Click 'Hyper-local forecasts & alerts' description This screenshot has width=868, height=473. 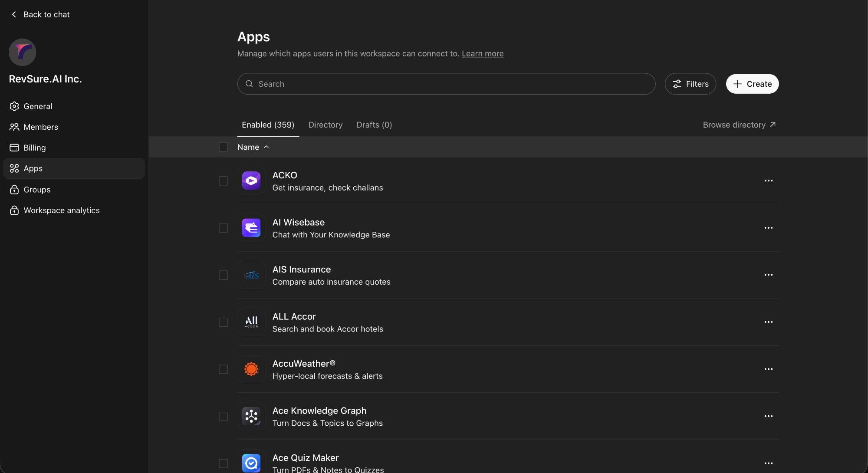tap(328, 376)
